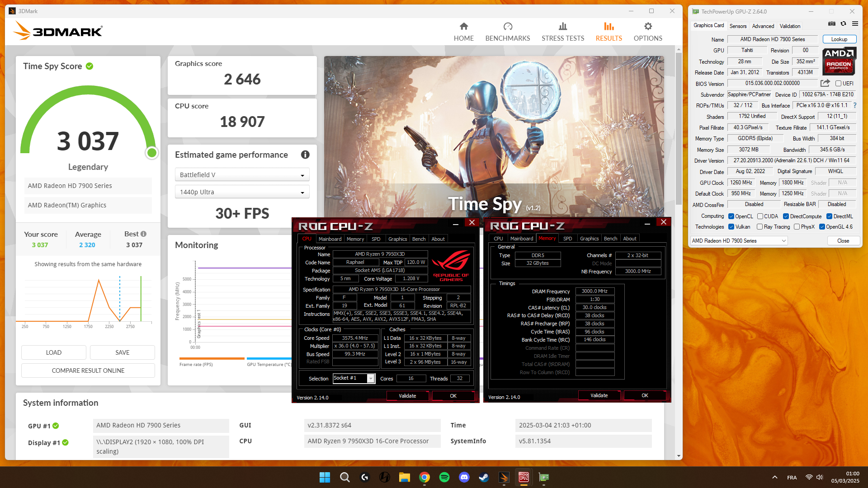Click the Lookup button in GPU-Z
Screen dimensions: 868x488
[839, 39]
